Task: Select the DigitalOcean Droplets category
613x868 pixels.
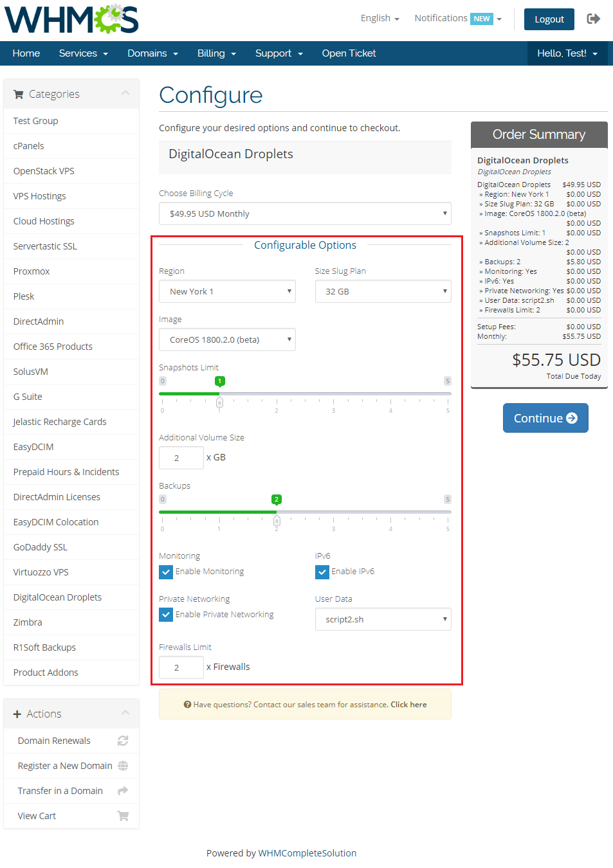Action: point(71,597)
